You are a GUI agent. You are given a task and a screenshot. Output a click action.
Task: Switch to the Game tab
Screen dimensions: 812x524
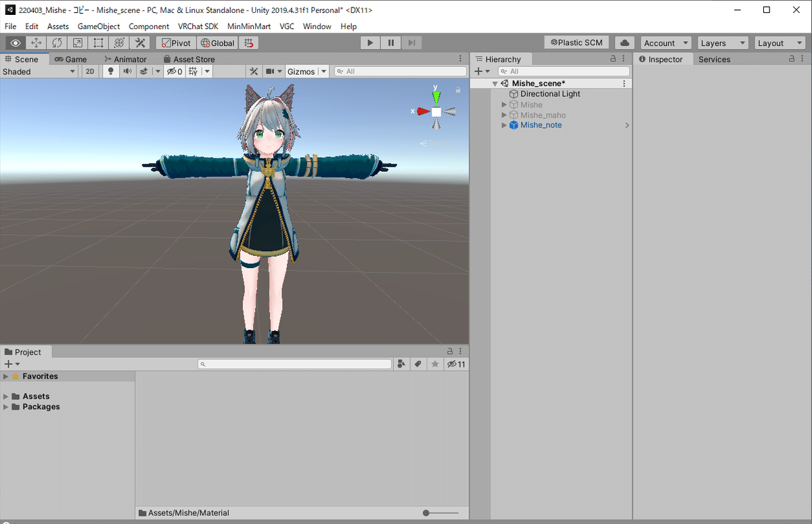point(70,59)
